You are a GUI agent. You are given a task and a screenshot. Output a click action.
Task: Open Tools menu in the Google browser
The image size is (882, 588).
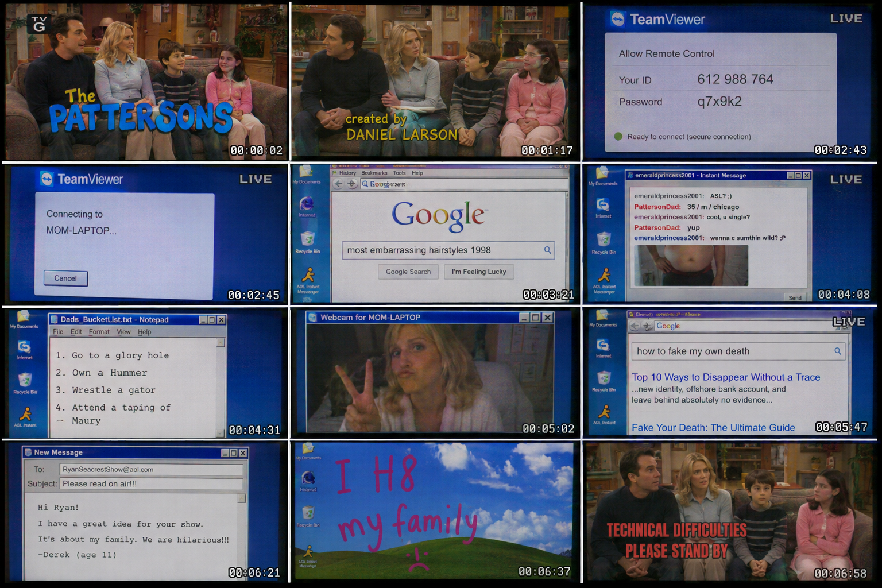click(x=399, y=173)
